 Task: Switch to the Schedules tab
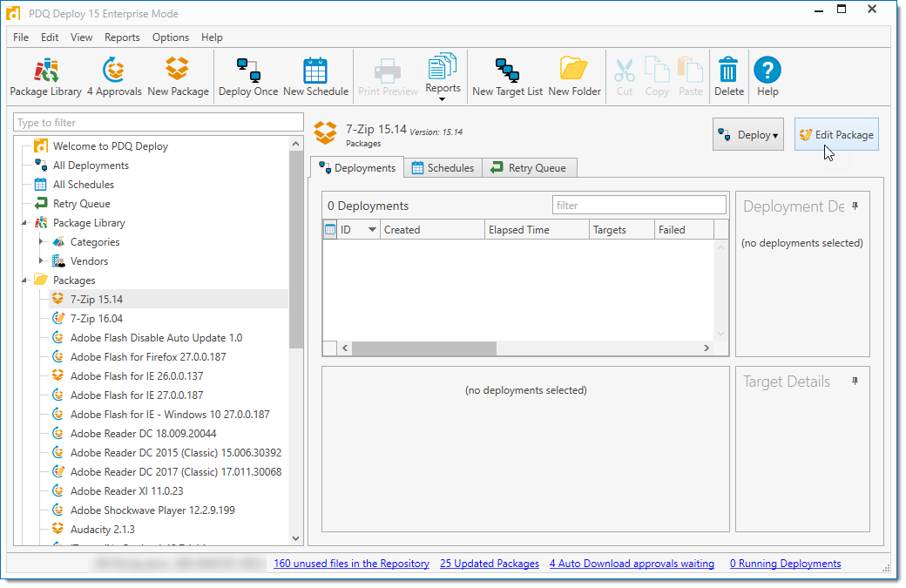[x=443, y=167]
